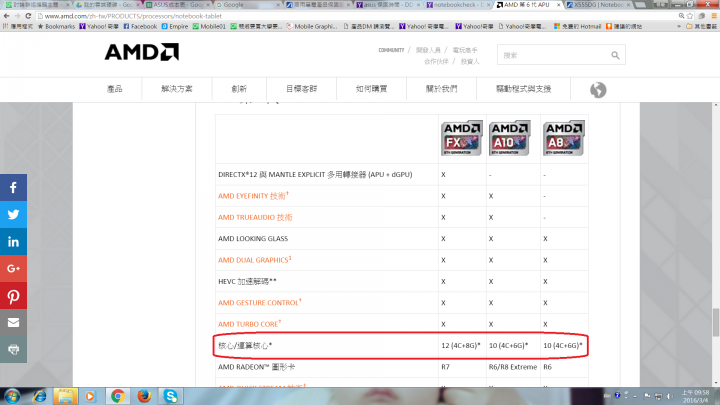Click 'AMD RADEON' graphics row label
This screenshot has width=720, height=405.
pos(256,367)
